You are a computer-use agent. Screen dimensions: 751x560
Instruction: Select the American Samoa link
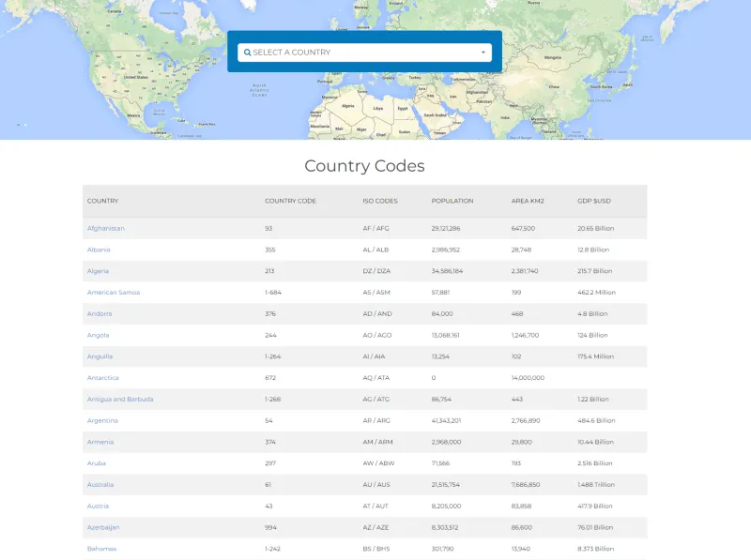(x=114, y=292)
